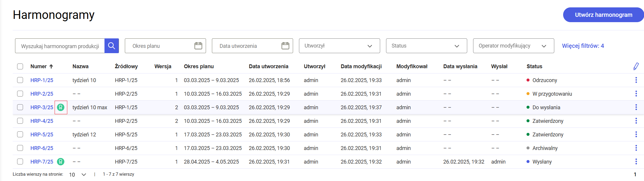This screenshot has width=644, height=181.
Task: Click the green badge icon beside HRP-3/25
Action: tap(61, 107)
